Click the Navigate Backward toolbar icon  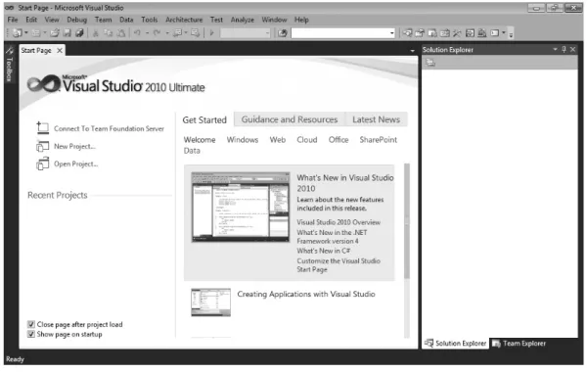tap(177, 33)
